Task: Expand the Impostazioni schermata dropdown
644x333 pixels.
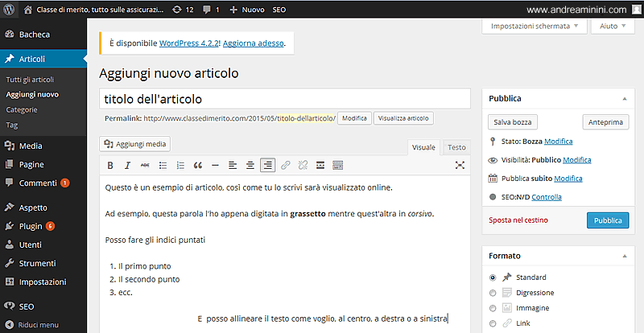Action: click(534, 26)
